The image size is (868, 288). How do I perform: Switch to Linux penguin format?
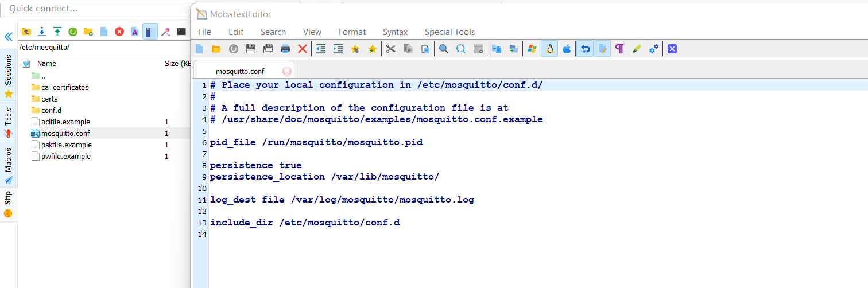[549, 49]
